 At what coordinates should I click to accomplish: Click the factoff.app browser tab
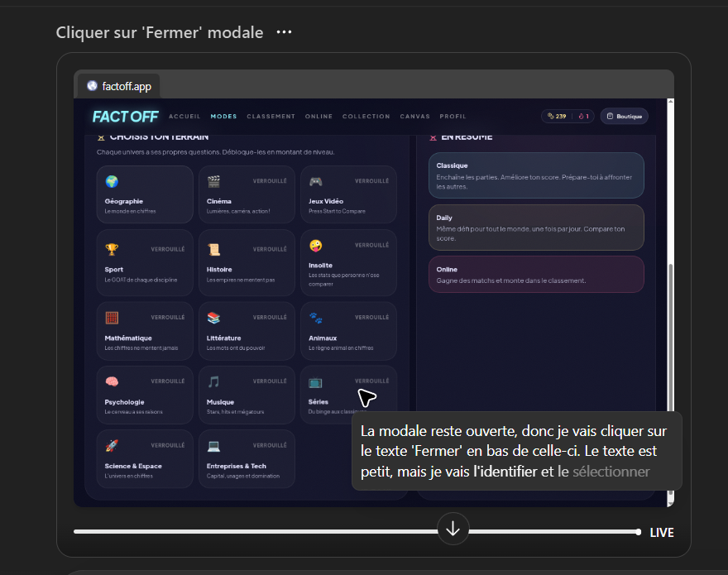[x=119, y=86]
